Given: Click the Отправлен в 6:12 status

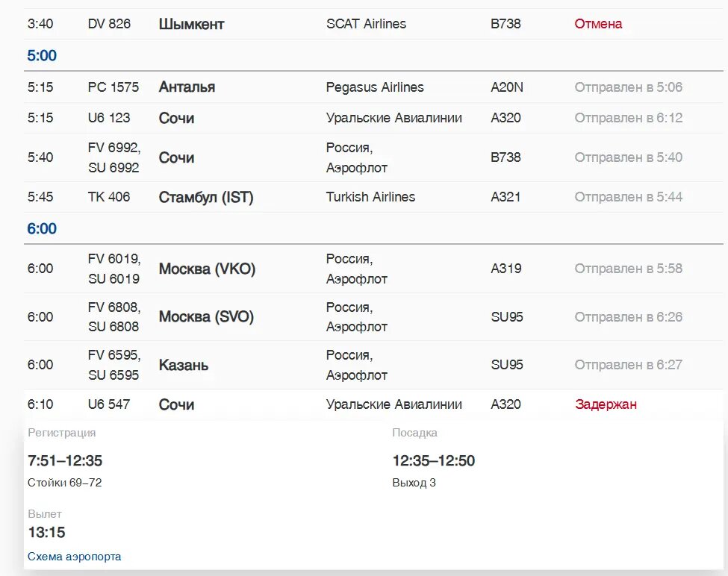Looking at the screenshot, I should pos(628,118).
